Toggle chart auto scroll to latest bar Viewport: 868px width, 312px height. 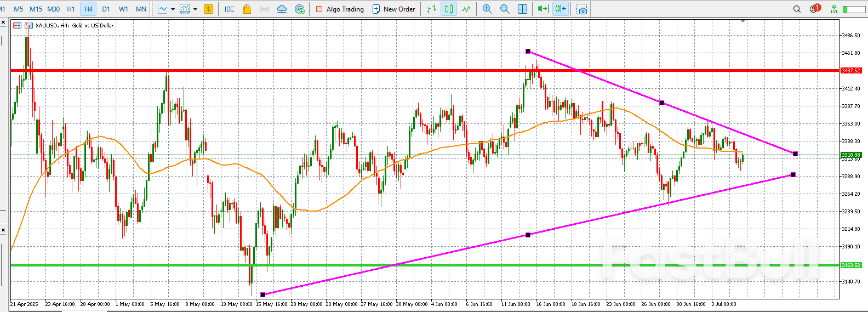pyautogui.click(x=542, y=9)
